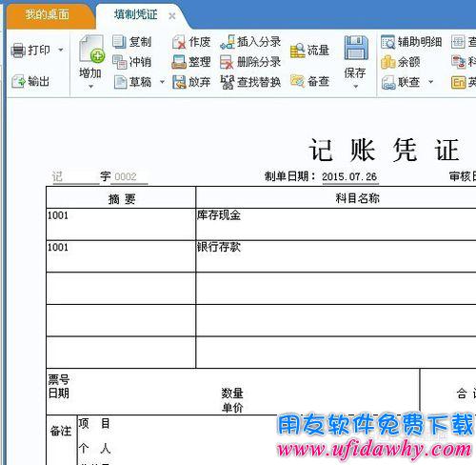Click the 票号 label
This screenshot has width=476, height=465.
(59, 379)
